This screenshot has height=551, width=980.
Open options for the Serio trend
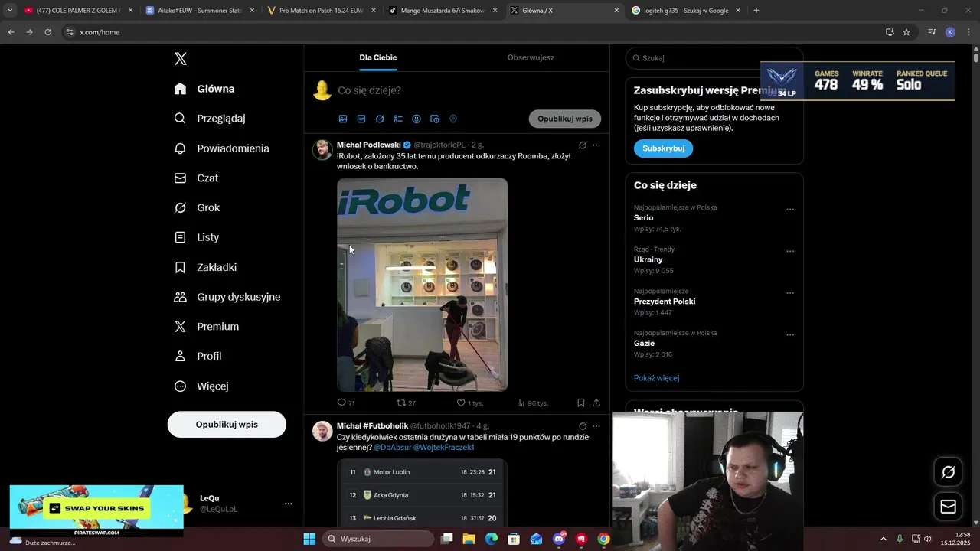(790, 210)
